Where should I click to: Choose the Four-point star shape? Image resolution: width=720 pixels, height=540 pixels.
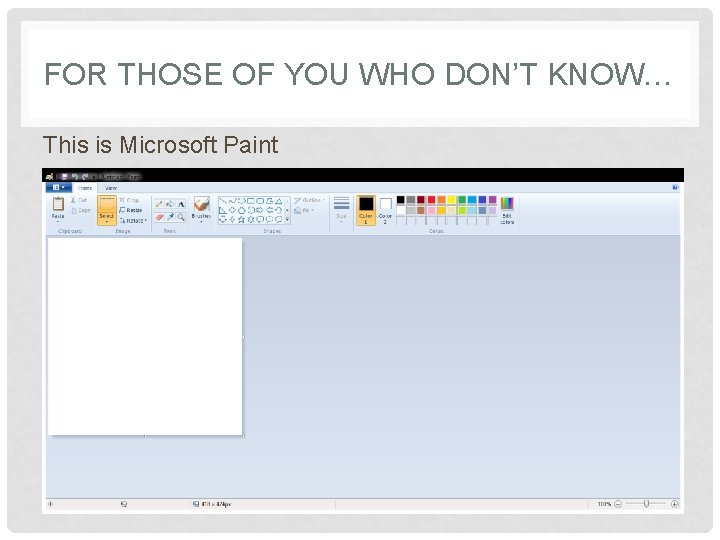(x=232, y=219)
